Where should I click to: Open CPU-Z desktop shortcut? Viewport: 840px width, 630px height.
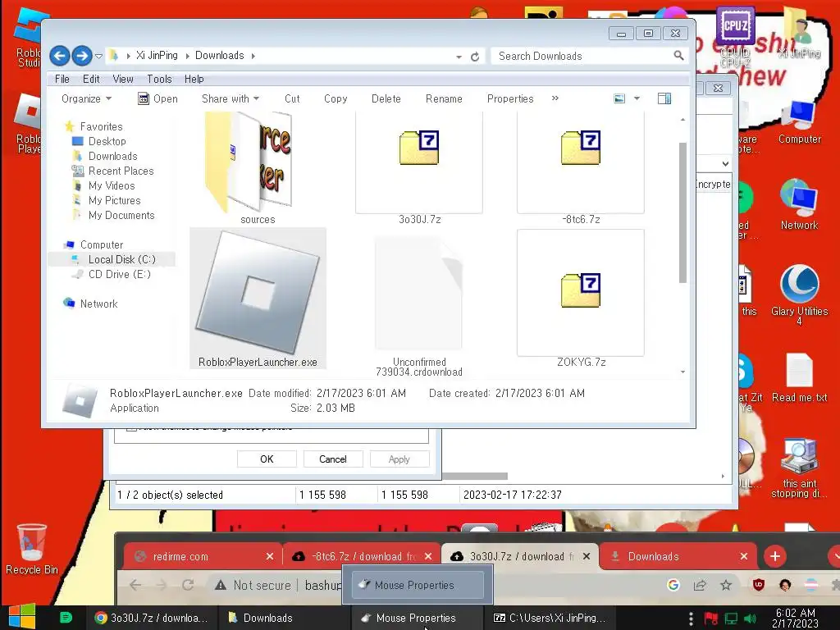click(736, 38)
